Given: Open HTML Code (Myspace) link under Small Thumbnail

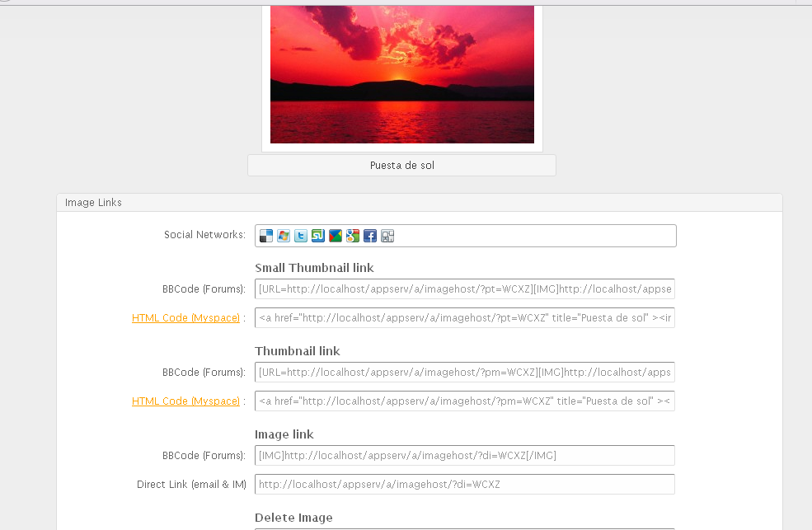Looking at the screenshot, I should [x=186, y=318].
